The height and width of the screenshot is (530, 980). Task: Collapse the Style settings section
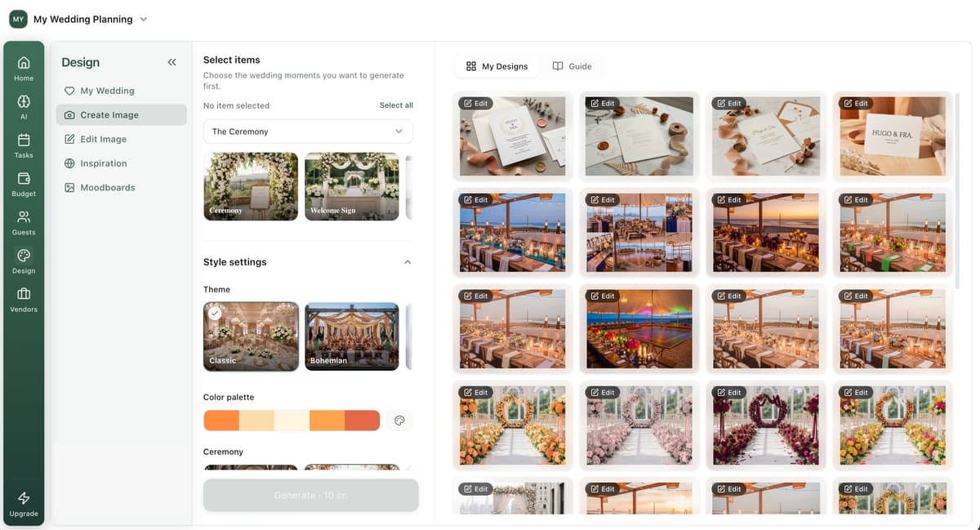pyautogui.click(x=407, y=261)
